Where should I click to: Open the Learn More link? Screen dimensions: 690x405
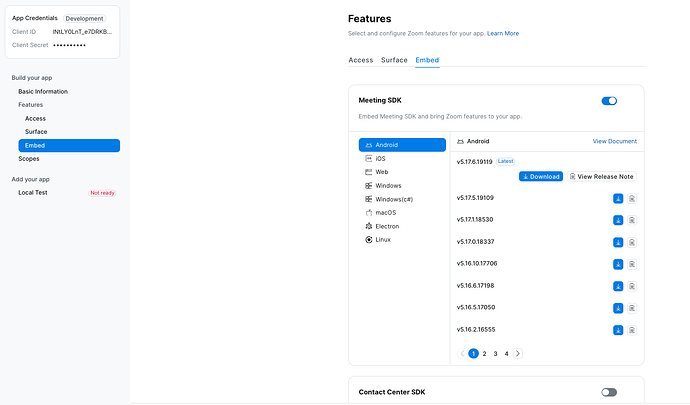coord(503,33)
